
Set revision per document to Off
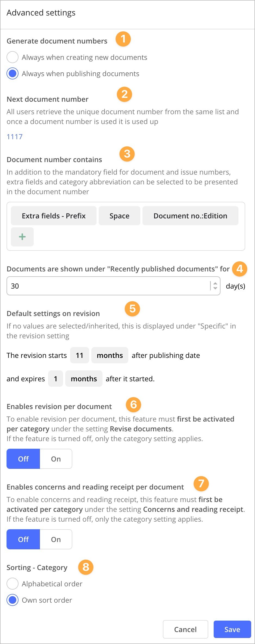coord(23,459)
